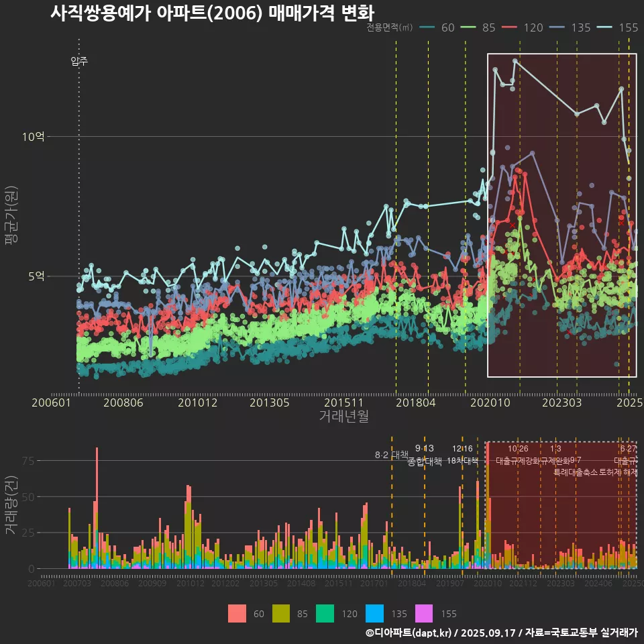Screen dimensions: 644x644
Task: Click the 10·26 대출규제강화 policy annotation
Action: point(518,455)
